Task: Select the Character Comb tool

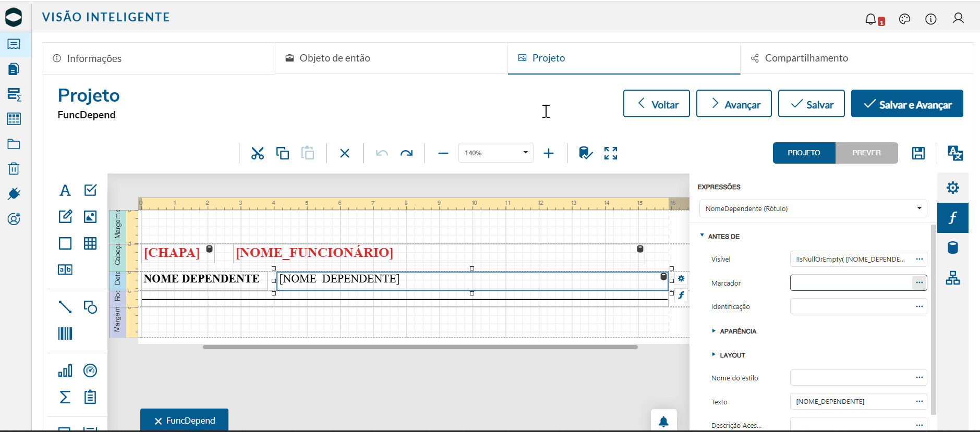Action: click(x=65, y=269)
